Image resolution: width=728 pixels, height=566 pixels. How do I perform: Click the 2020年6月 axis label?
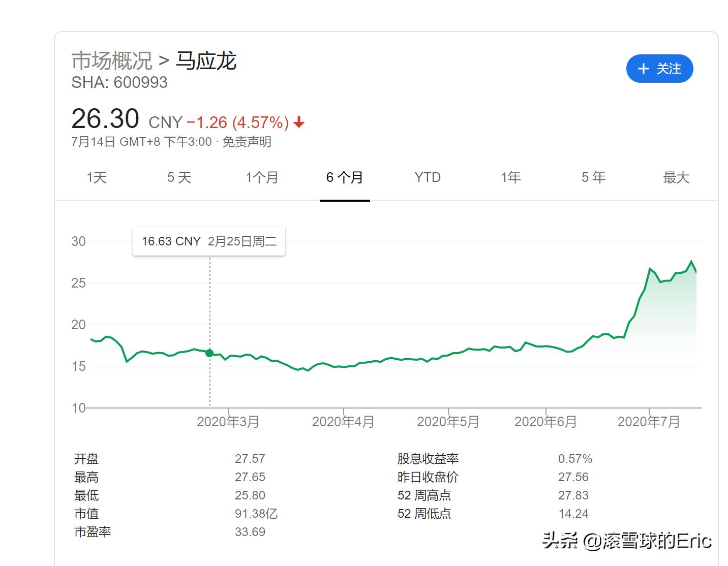(545, 422)
